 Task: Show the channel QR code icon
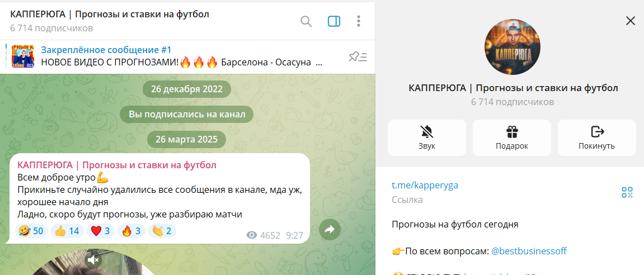(627, 192)
